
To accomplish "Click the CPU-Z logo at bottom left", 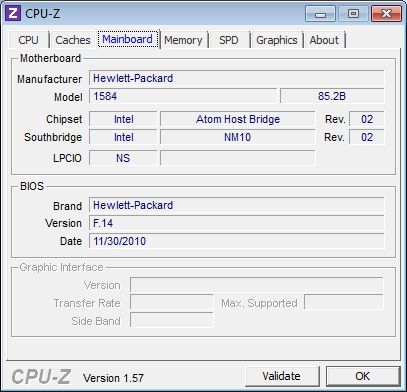I will [41, 377].
